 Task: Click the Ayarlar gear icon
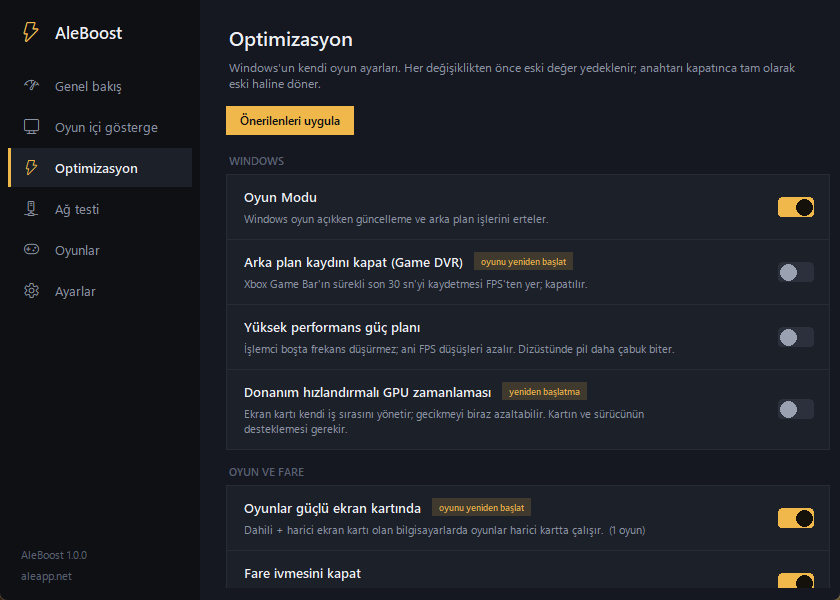pyautogui.click(x=31, y=291)
